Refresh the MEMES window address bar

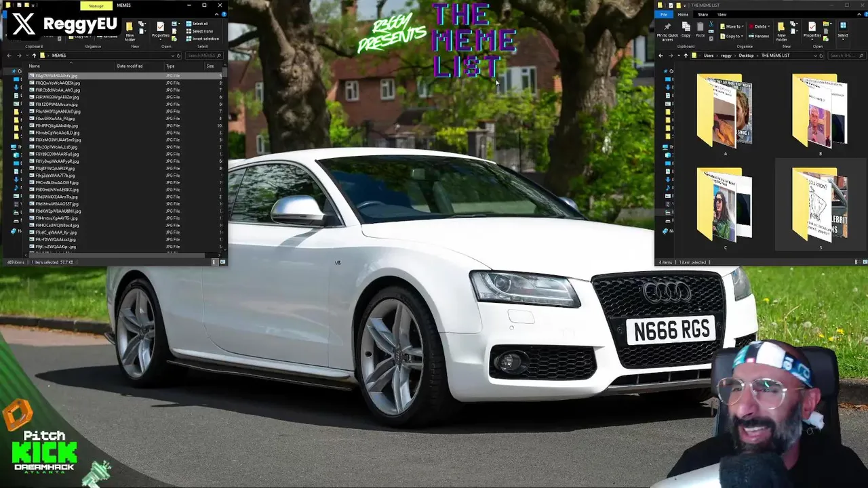click(178, 56)
